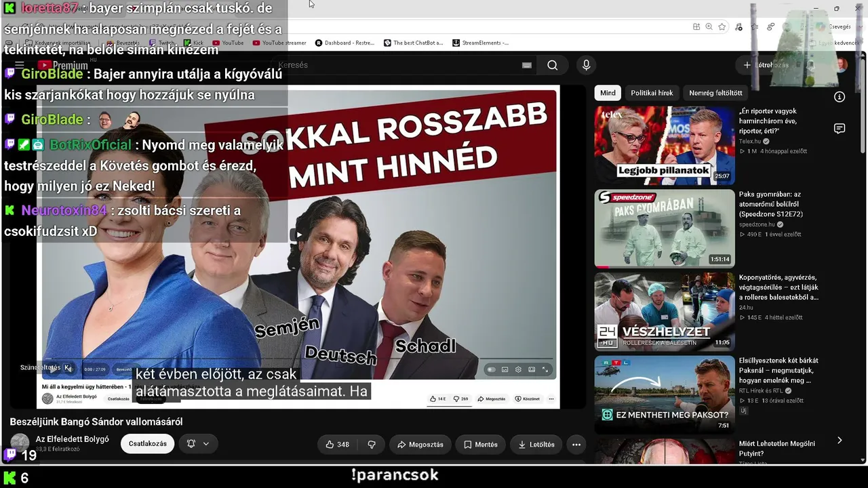Open the Telex 'Legjobb pillanatok' video thumbnail

(x=665, y=145)
